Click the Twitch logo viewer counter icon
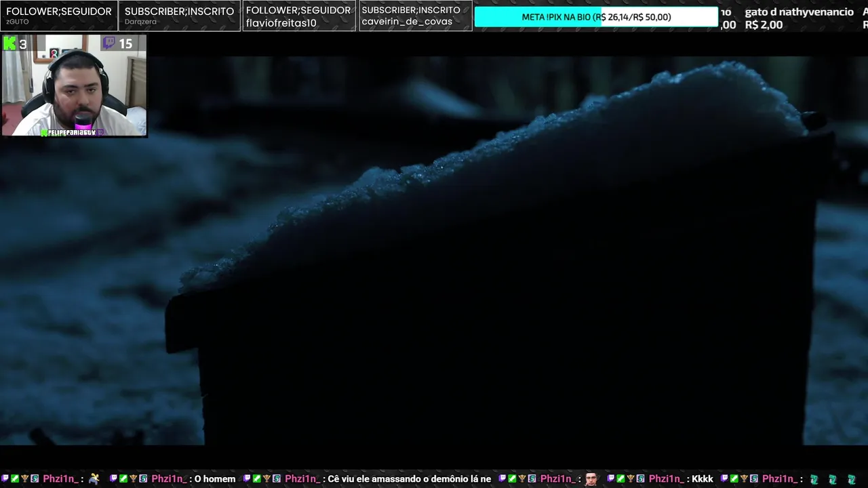Viewport: 868px width, 488px height. point(109,43)
